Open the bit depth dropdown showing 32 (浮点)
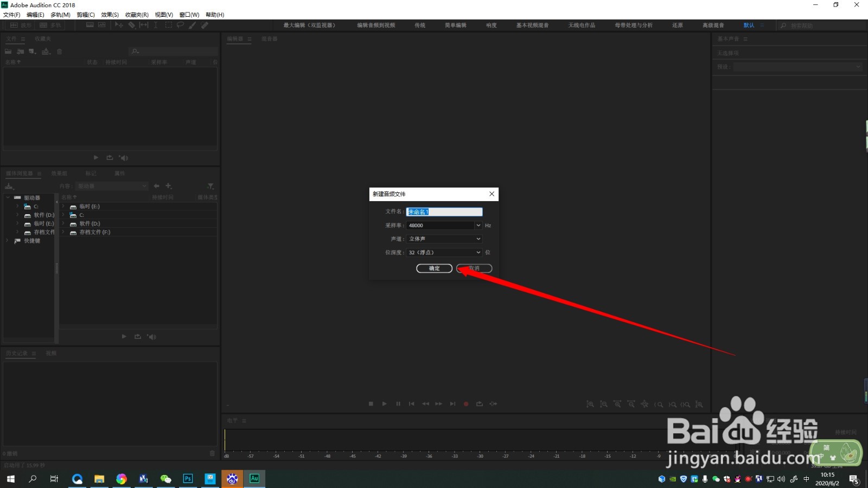The height and width of the screenshot is (488, 868). tap(444, 253)
